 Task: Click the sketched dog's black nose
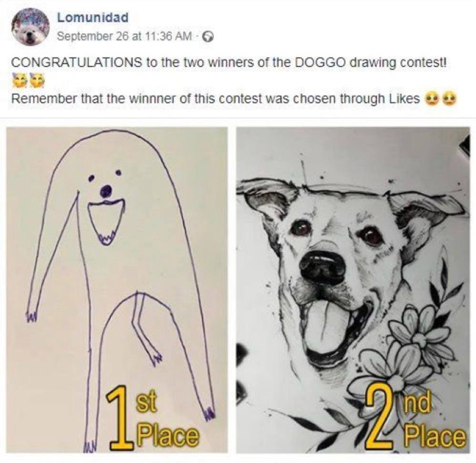coord(322,266)
